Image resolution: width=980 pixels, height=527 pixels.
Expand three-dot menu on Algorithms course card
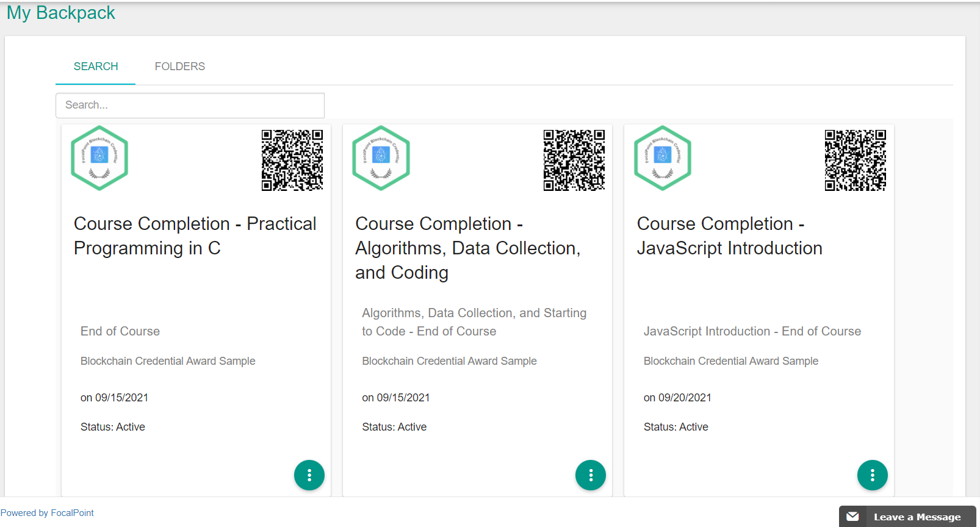[591, 475]
